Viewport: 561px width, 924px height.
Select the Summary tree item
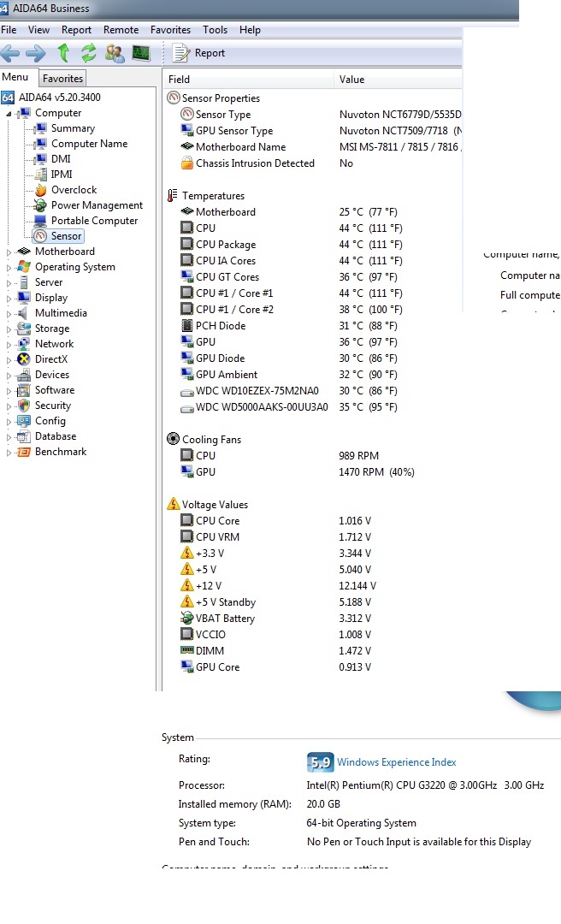pyautogui.click(x=73, y=128)
